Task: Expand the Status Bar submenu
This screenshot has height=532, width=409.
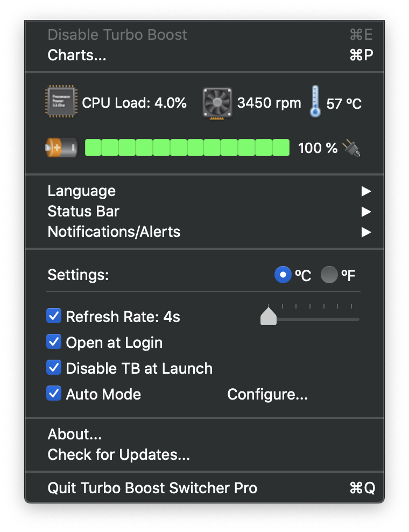Action: pos(204,212)
